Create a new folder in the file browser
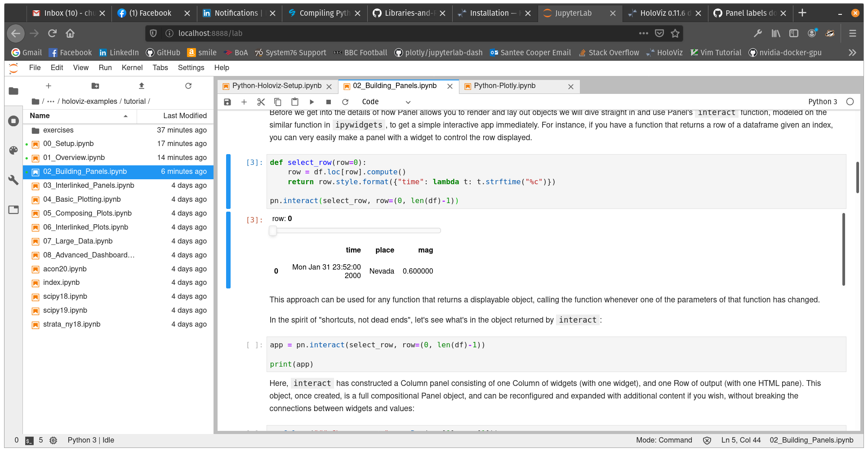 (95, 86)
